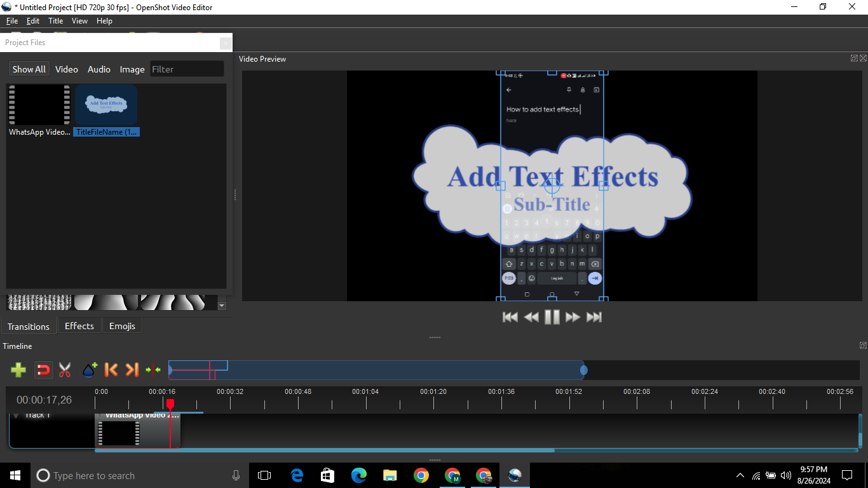868x488 pixels.
Task: Switch to the Effects tab
Action: click(x=79, y=326)
